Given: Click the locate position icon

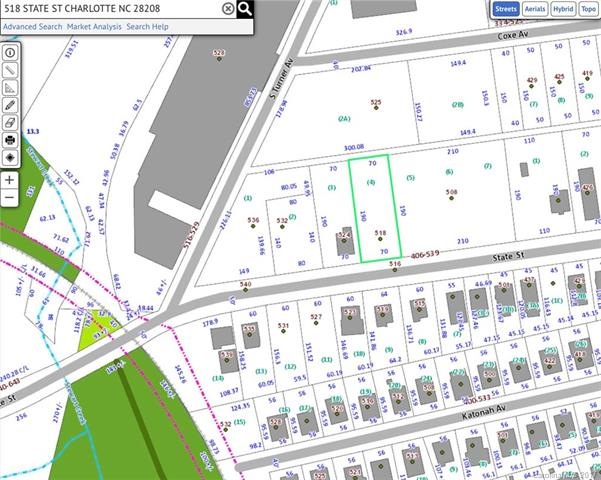Looking at the screenshot, I should pos(10,158).
